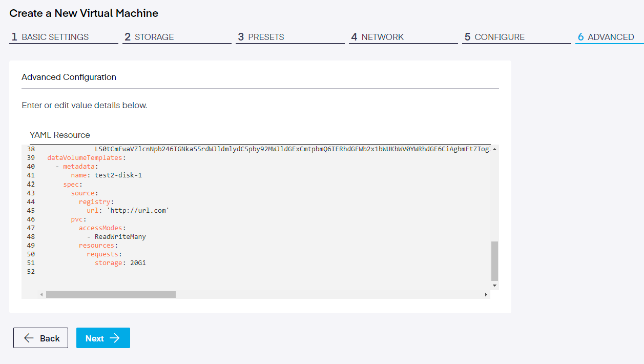Image resolution: width=644 pixels, height=364 pixels.
Task: Click the ReadWriteMany access mode text
Action: 120,237
